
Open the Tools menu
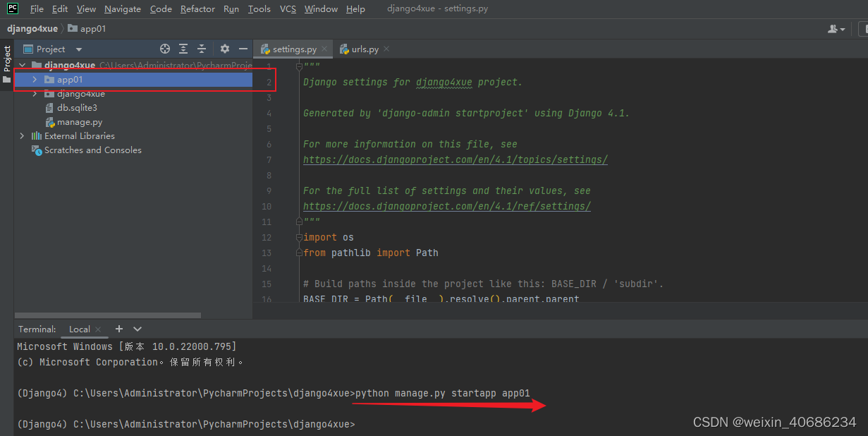pyautogui.click(x=259, y=9)
